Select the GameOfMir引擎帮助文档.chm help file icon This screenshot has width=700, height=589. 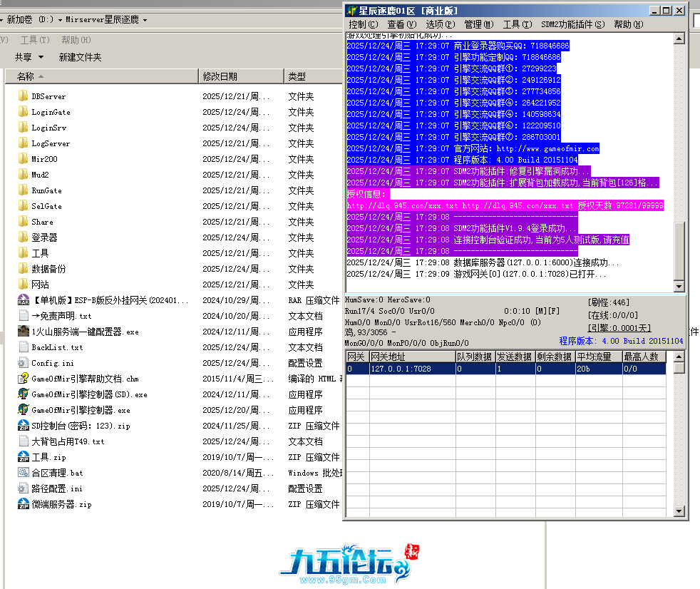pyautogui.click(x=23, y=379)
